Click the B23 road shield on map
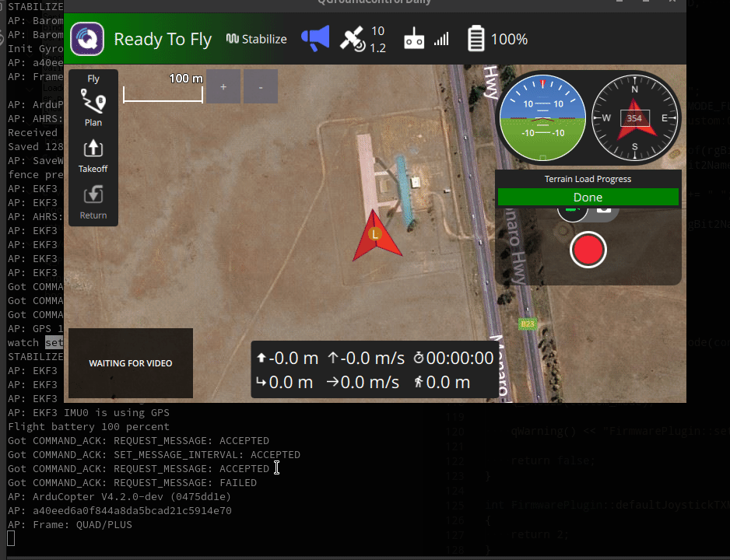 point(528,324)
